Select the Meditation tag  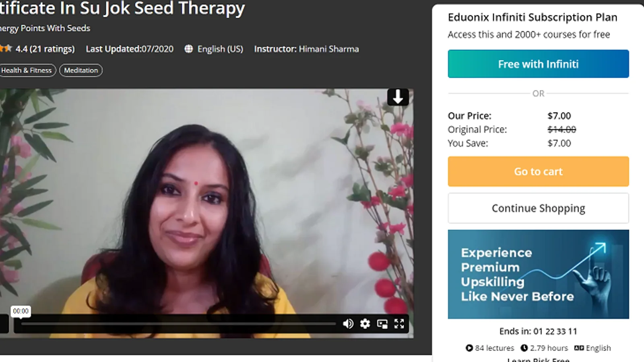click(x=81, y=70)
